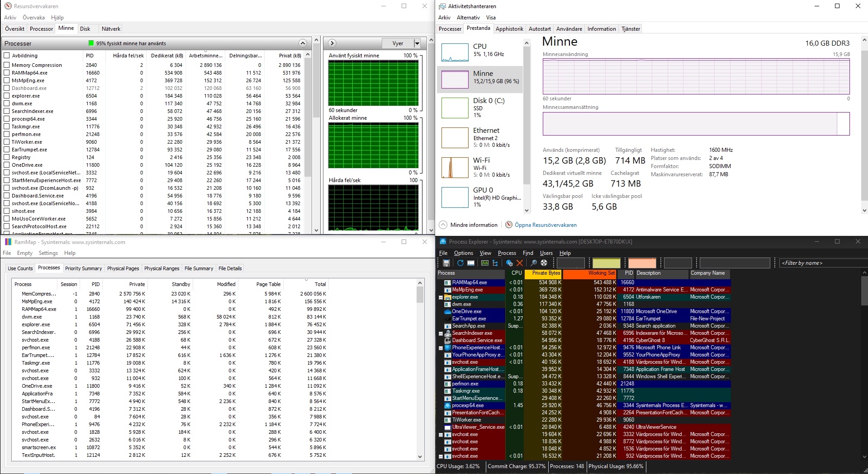Click the Refresh icon in Process Explorer toolbar
The height and width of the screenshot is (474, 868).
(x=460, y=263)
